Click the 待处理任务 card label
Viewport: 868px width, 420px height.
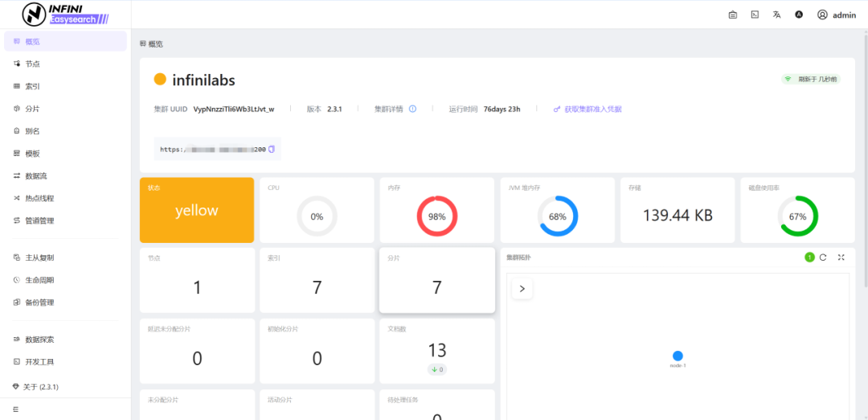click(403, 400)
